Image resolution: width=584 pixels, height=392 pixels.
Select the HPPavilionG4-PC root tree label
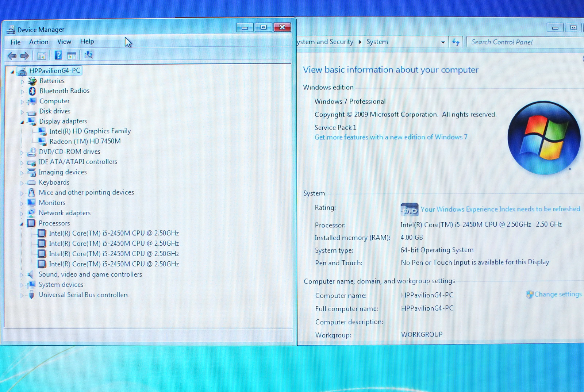click(55, 71)
